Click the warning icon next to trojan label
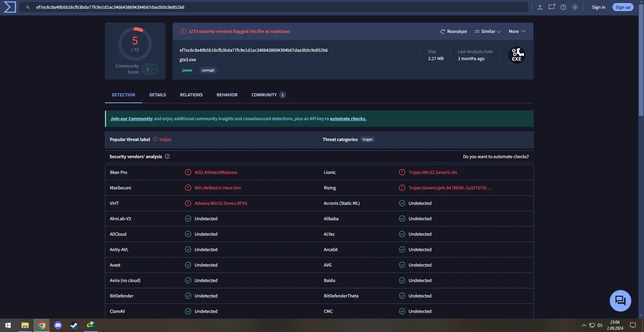644x332 pixels. [155, 139]
